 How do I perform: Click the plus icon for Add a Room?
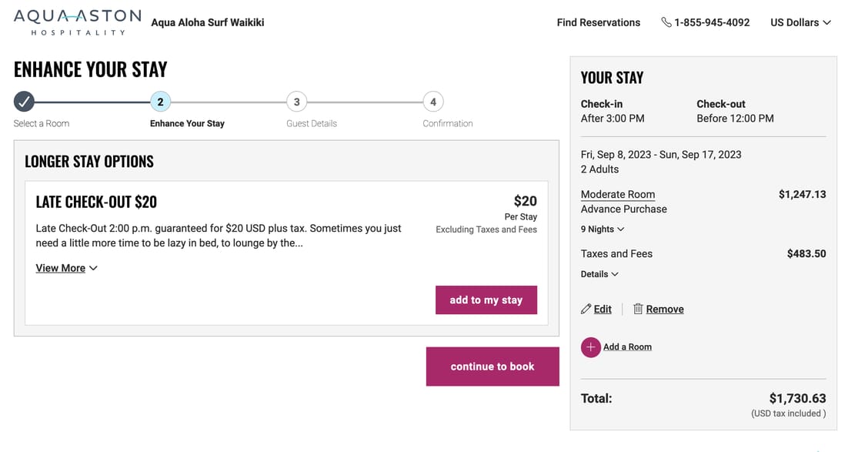tap(590, 347)
